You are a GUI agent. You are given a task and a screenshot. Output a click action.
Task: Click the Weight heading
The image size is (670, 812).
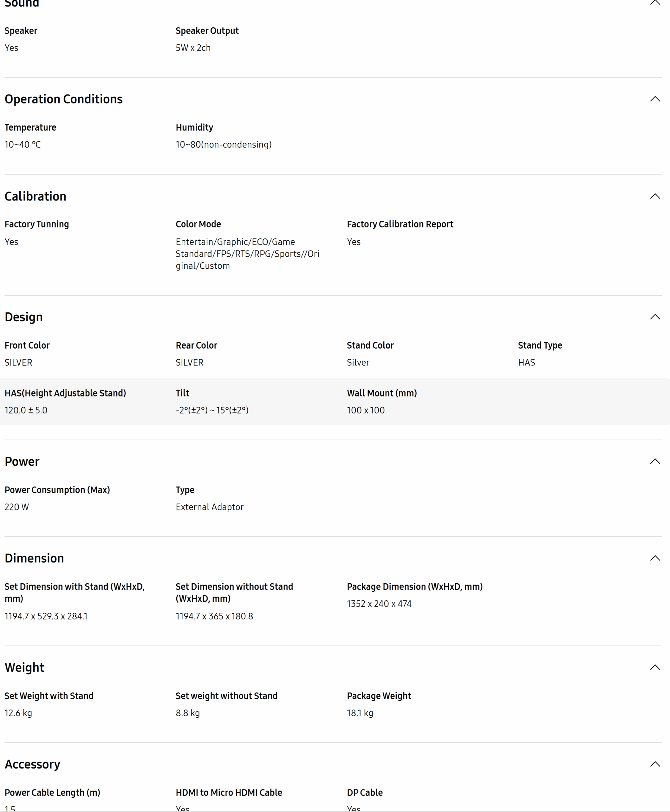tap(24, 667)
